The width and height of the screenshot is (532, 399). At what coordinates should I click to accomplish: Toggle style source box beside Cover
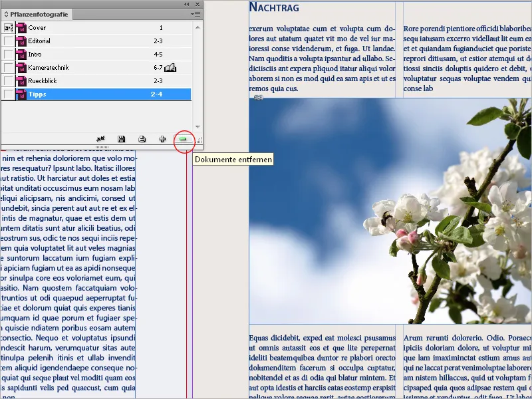pos(9,28)
